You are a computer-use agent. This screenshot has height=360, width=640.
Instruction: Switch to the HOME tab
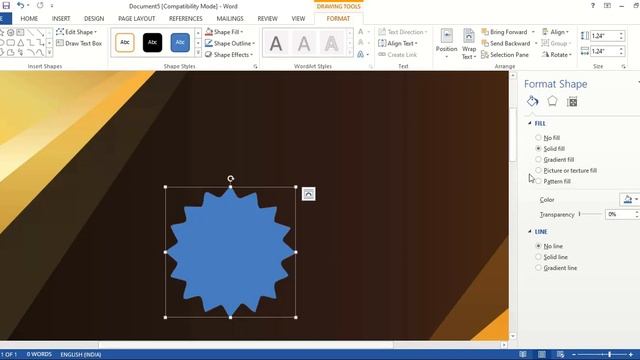29,18
